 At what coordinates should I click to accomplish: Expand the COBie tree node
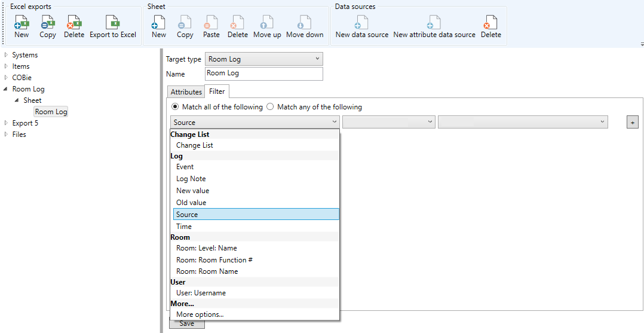tap(6, 78)
